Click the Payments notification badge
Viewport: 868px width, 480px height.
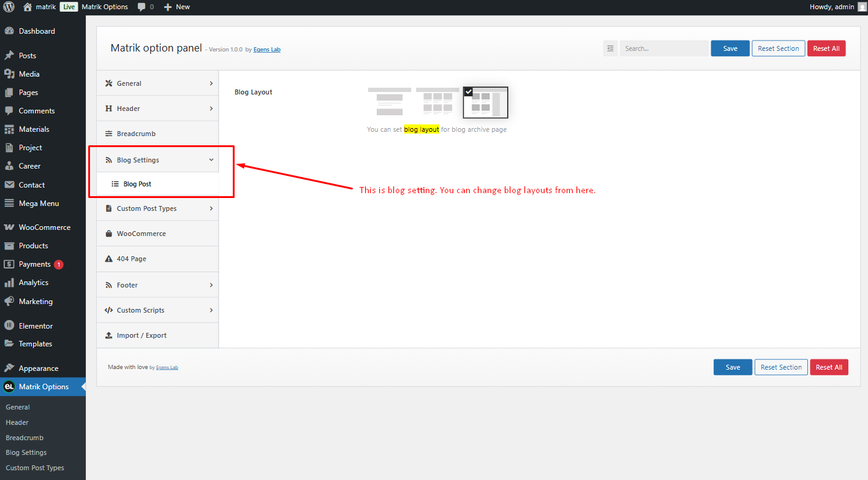[58, 265]
